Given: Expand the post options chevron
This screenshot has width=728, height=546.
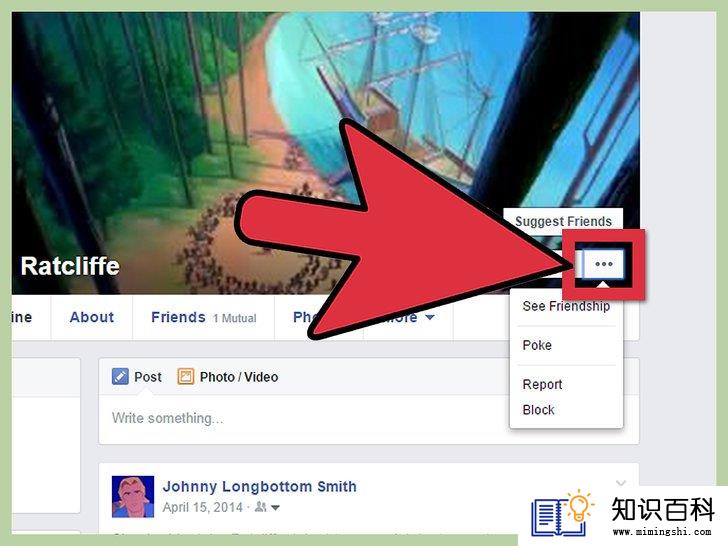Looking at the screenshot, I should [621, 483].
